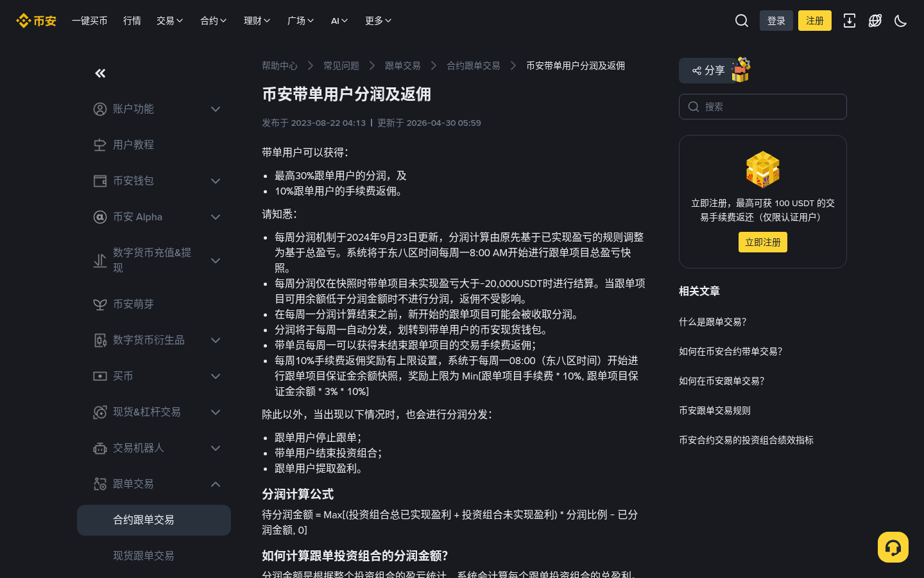Open related article 如何在币安合约带单交易?
Viewport: 924px width, 578px height.
tap(731, 351)
